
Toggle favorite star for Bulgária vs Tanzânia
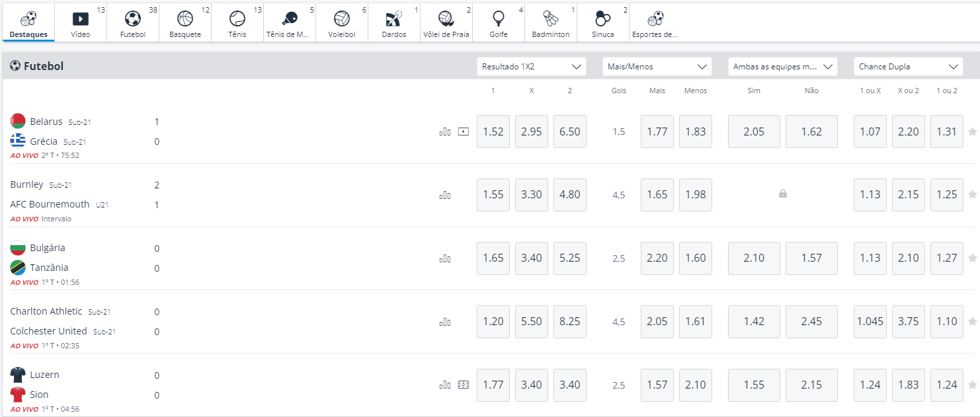pyautogui.click(x=972, y=258)
